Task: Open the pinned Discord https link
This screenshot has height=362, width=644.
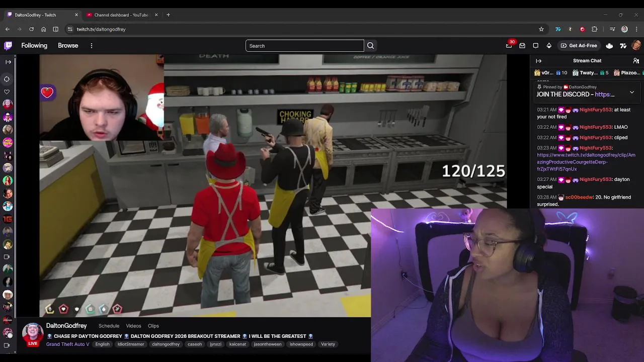Action: coord(604,95)
